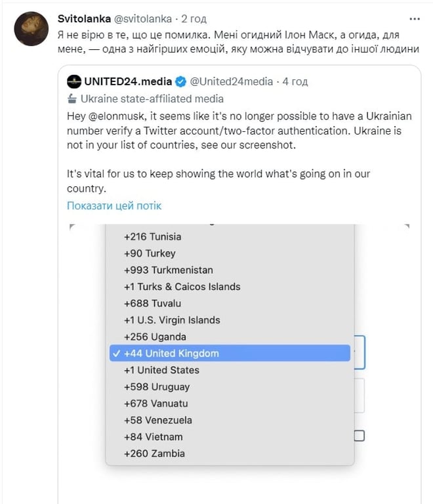Open the @United24media handle link
Image resolution: width=433 pixels, height=504 pixels.
point(231,82)
